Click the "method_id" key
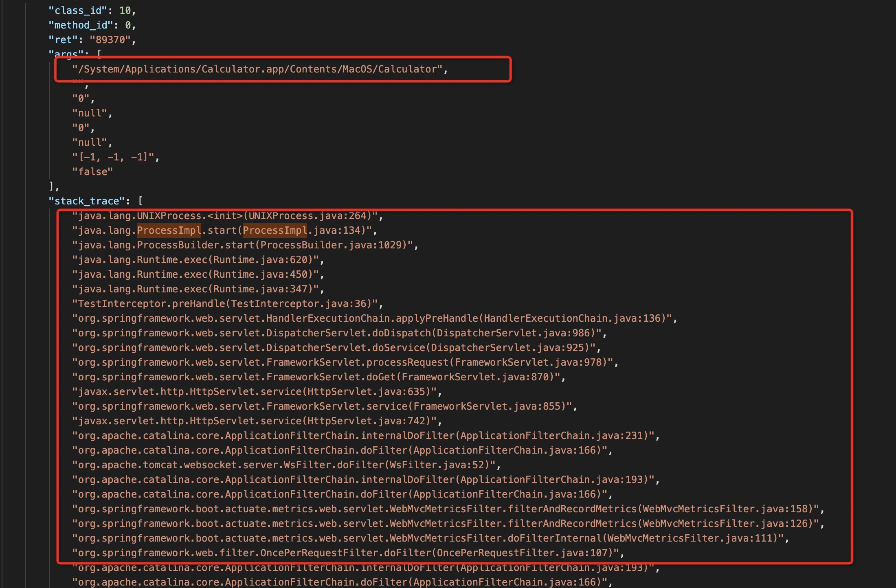The image size is (896, 588). (80, 25)
